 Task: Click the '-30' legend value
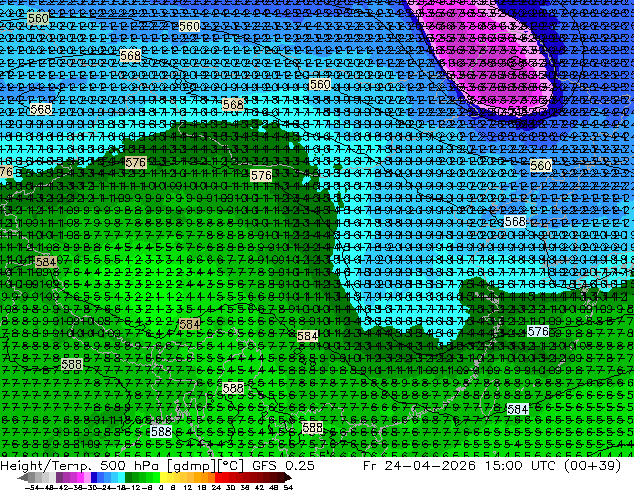pos(93,487)
